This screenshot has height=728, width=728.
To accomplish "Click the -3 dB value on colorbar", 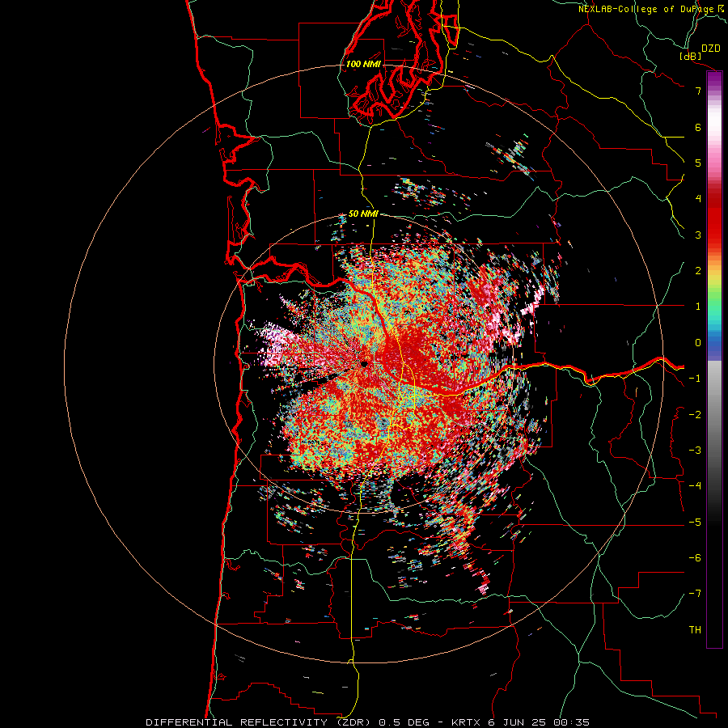I will pos(695,451).
